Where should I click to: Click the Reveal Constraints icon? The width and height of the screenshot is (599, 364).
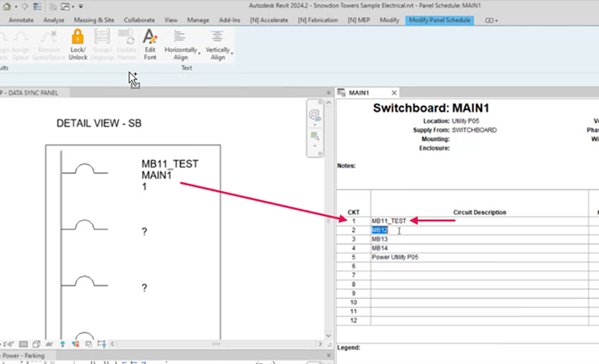point(101,344)
